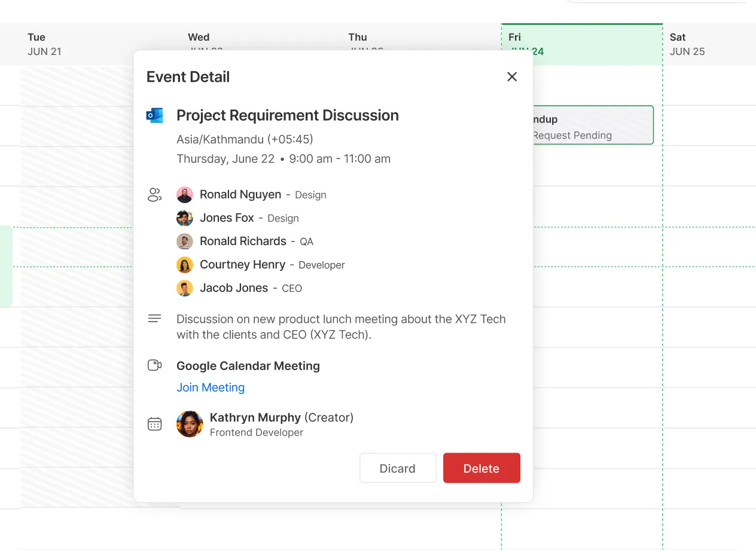
Task: Select the Fri JUN 24 column header
Action: point(581,44)
